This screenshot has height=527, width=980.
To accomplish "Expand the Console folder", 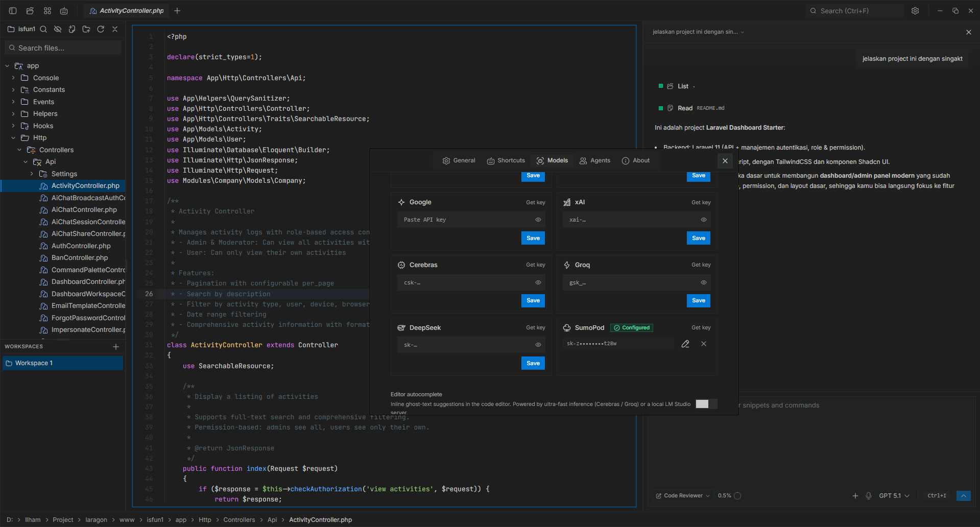I will click(14, 78).
